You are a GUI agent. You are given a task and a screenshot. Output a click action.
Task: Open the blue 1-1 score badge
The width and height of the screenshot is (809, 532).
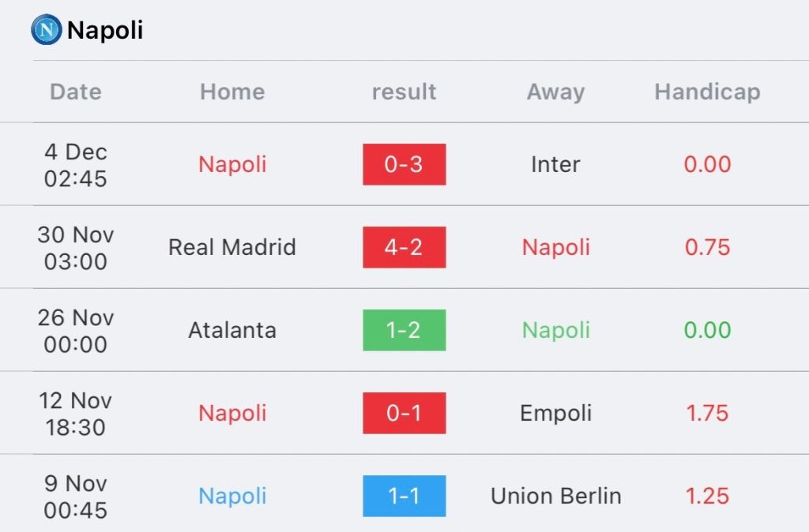tap(404, 496)
